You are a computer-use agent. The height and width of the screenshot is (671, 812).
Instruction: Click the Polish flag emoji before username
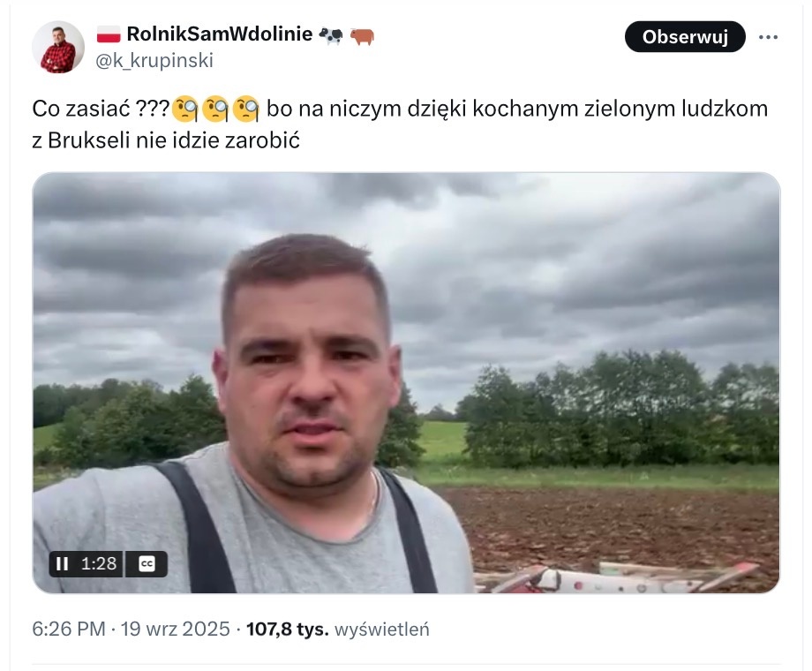point(109,34)
